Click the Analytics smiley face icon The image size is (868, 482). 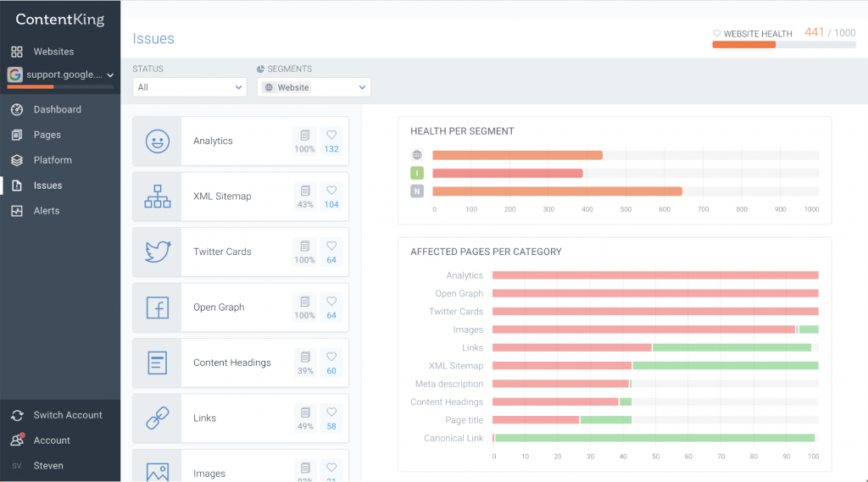[x=157, y=141]
